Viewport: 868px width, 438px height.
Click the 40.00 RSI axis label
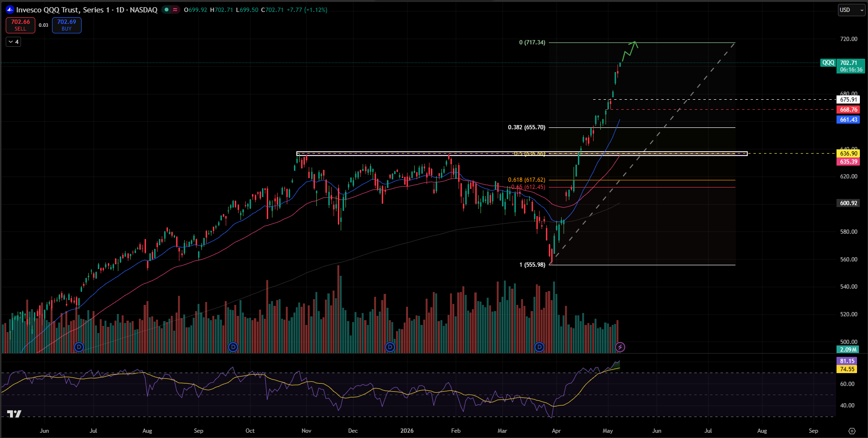847,406
